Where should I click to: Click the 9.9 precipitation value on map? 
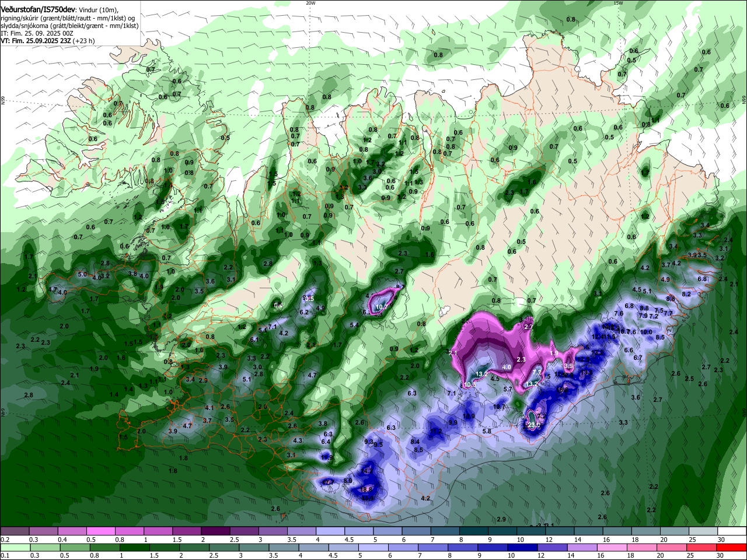[453, 422]
